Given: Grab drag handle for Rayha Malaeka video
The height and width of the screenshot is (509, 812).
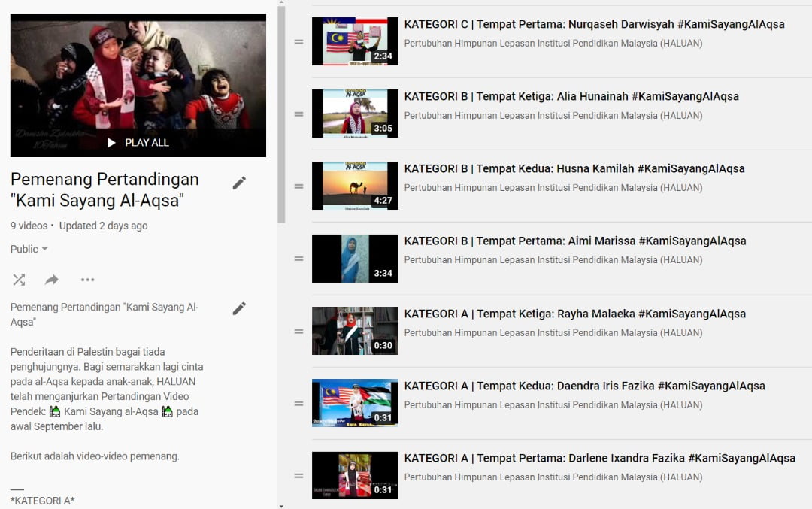Looking at the screenshot, I should pyautogui.click(x=298, y=331).
